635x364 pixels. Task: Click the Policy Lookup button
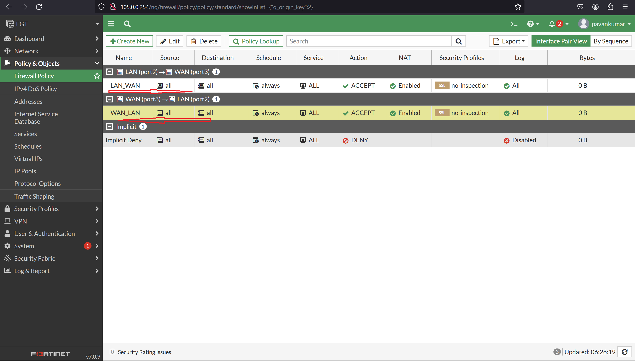point(255,41)
